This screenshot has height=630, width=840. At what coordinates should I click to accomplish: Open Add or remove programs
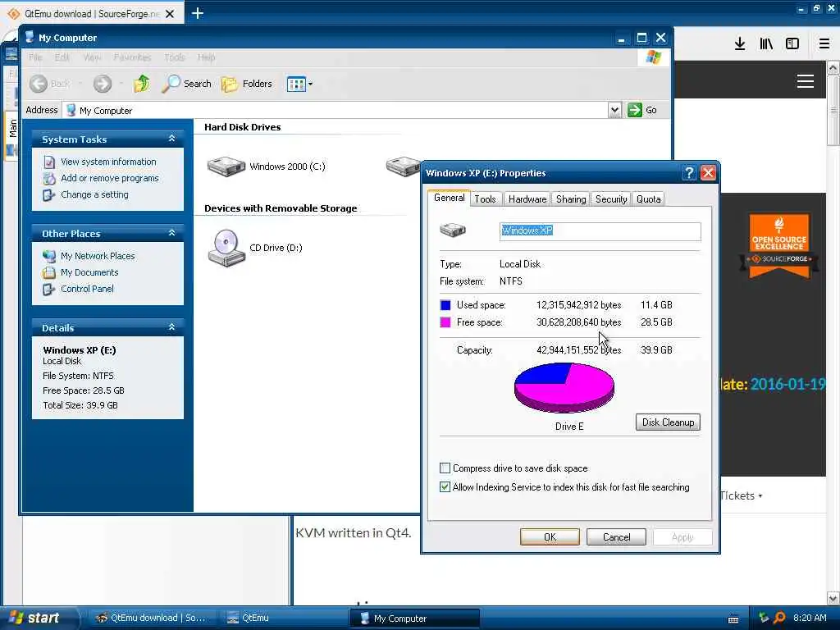coord(110,178)
